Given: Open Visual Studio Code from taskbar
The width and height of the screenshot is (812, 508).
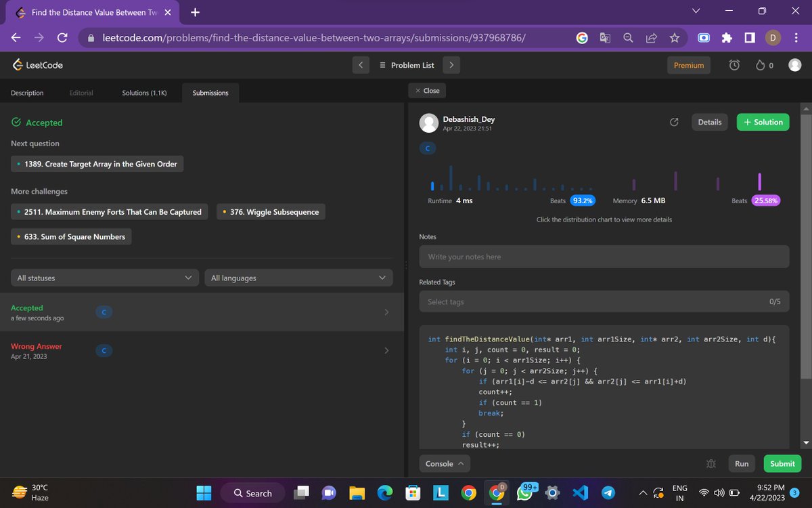Looking at the screenshot, I should click(x=581, y=493).
